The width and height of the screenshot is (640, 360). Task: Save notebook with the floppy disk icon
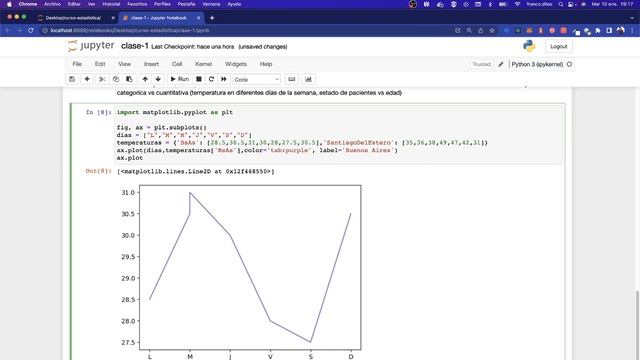(72, 79)
